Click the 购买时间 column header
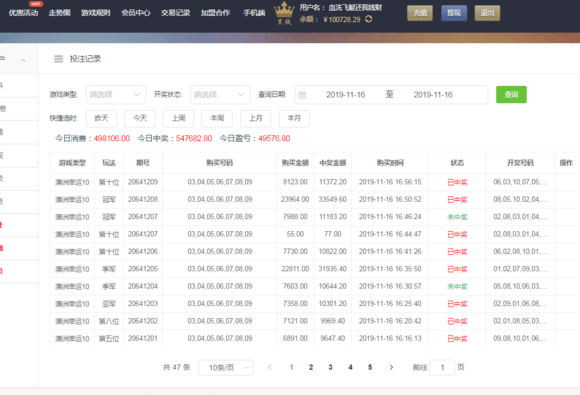The image size is (580, 395). point(390,163)
